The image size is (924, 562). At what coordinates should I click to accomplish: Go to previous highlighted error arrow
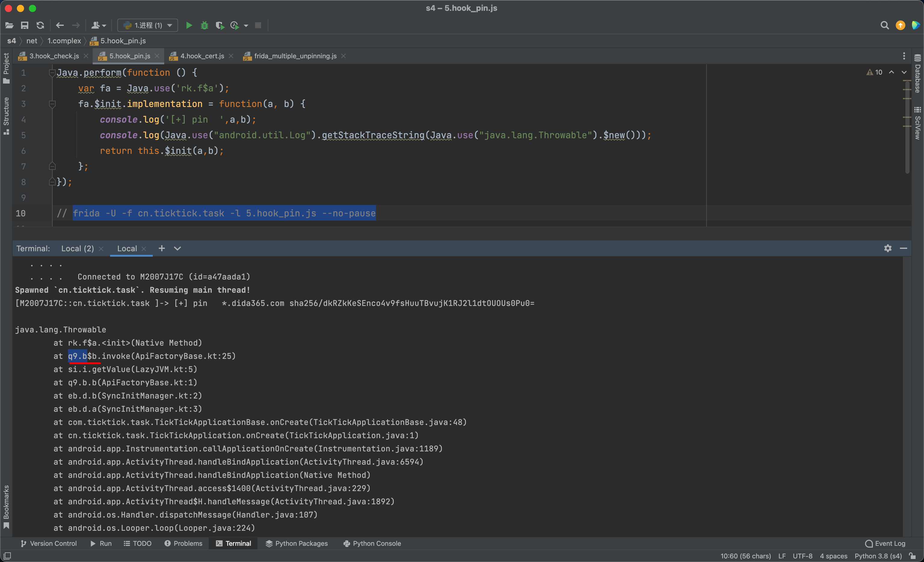pos(892,72)
